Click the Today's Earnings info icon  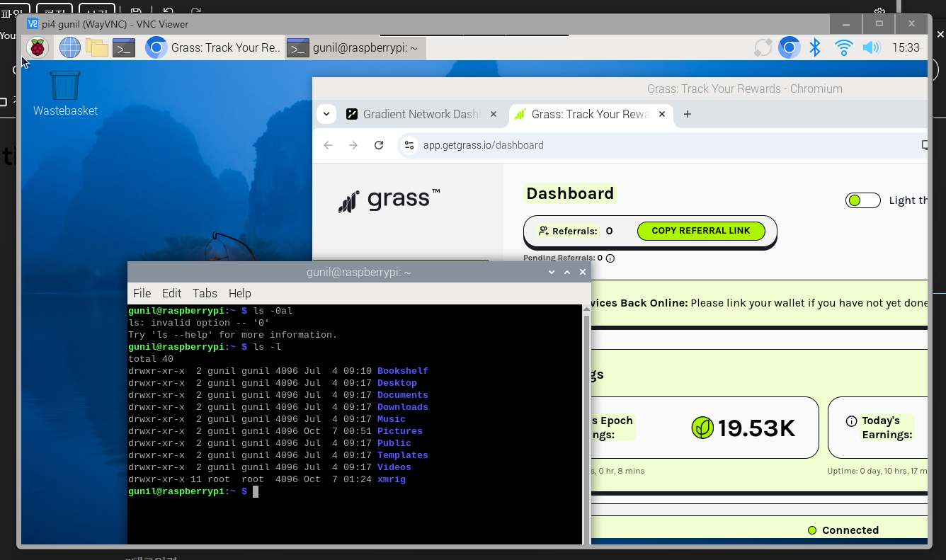[x=851, y=421]
